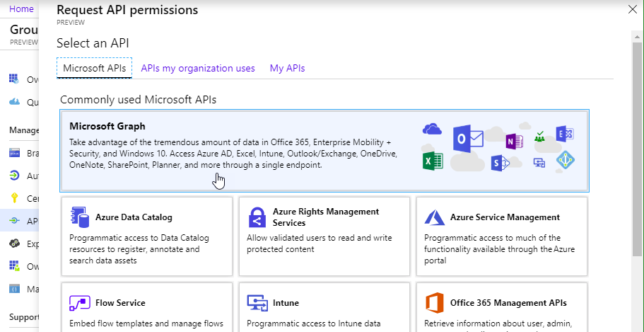This screenshot has width=644, height=332.
Task: Click the Quickstart cloud icon in sidebar
Action: pyautogui.click(x=14, y=102)
